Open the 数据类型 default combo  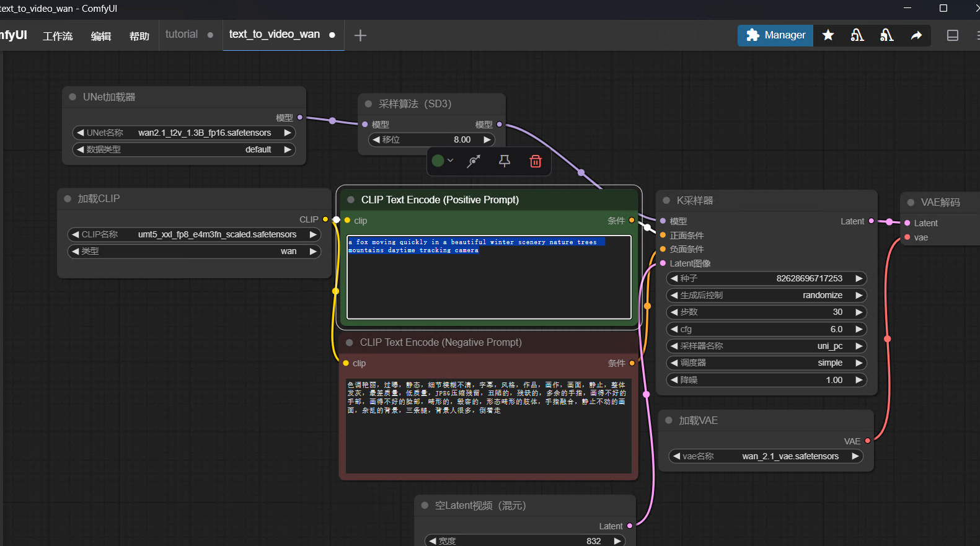pos(184,149)
